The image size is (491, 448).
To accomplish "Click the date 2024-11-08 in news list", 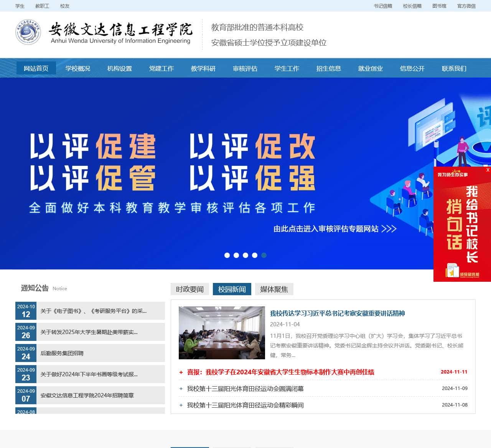I will click(455, 405).
